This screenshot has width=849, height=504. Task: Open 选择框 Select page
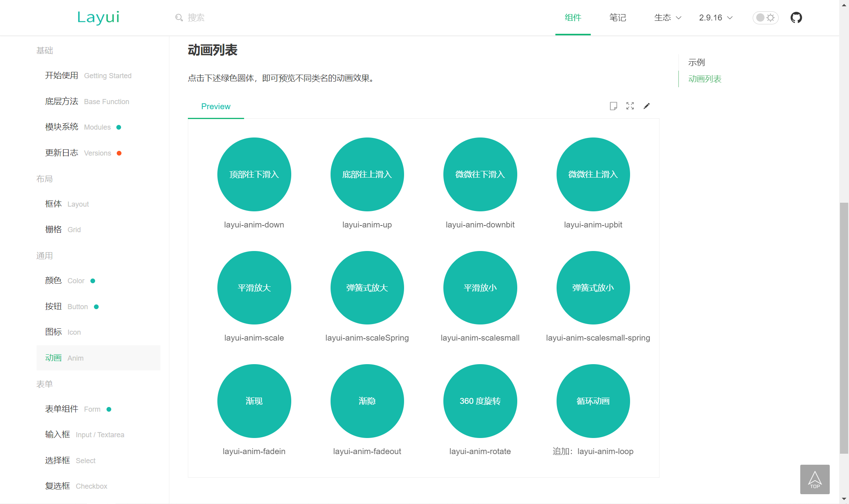click(98, 460)
